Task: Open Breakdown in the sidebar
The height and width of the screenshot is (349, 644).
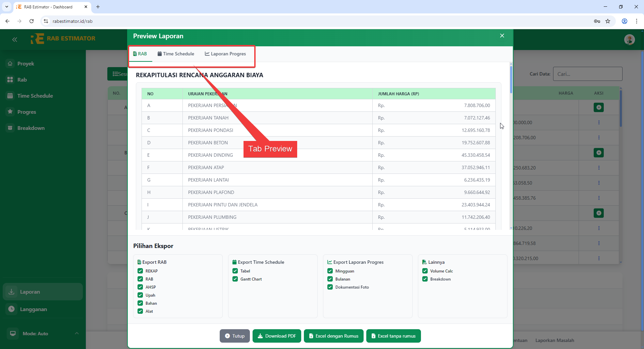Action: pos(31,128)
